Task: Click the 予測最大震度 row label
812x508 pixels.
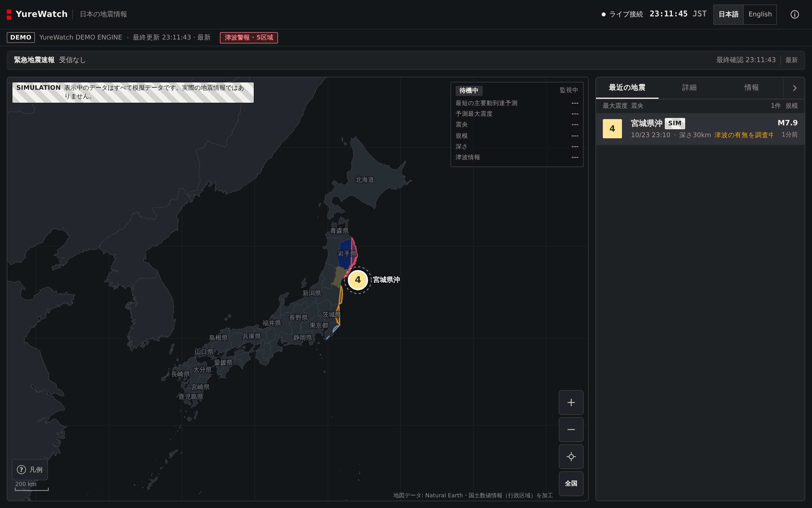Action: tap(474, 114)
